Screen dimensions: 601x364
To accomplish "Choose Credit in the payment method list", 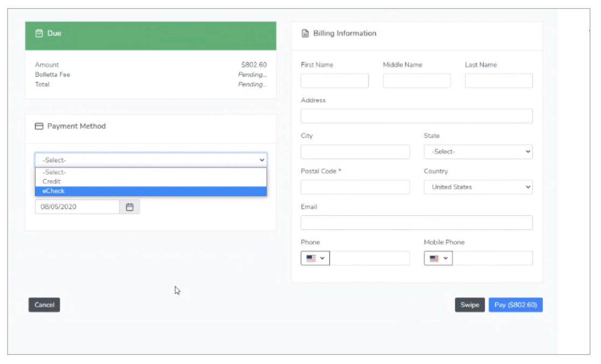I will pyautogui.click(x=151, y=181).
